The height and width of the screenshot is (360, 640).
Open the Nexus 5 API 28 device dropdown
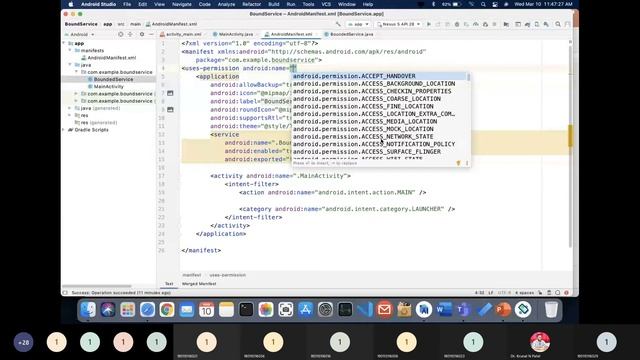point(398,24)
